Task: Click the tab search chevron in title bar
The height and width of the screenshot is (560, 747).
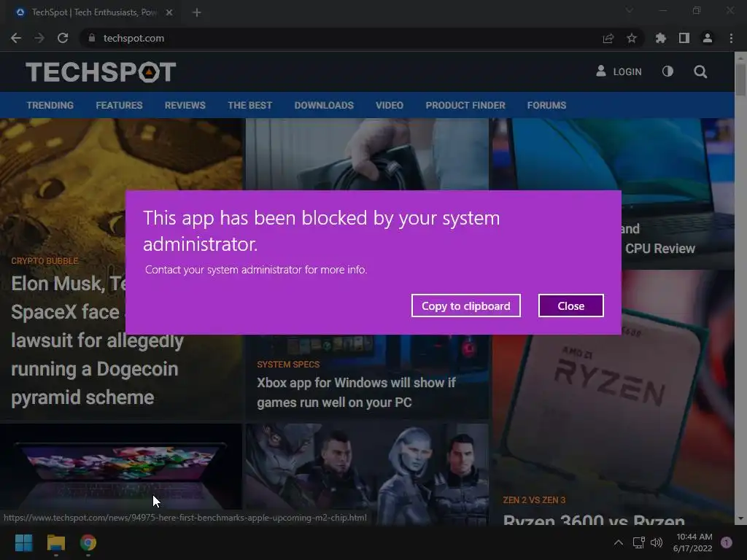Action: pos(630,10)
